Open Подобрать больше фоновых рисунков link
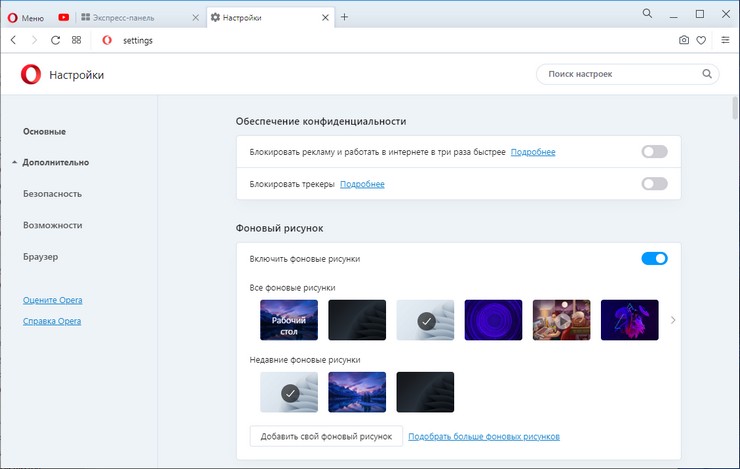Viewport: 740px width, 469px height. point(484,436)
